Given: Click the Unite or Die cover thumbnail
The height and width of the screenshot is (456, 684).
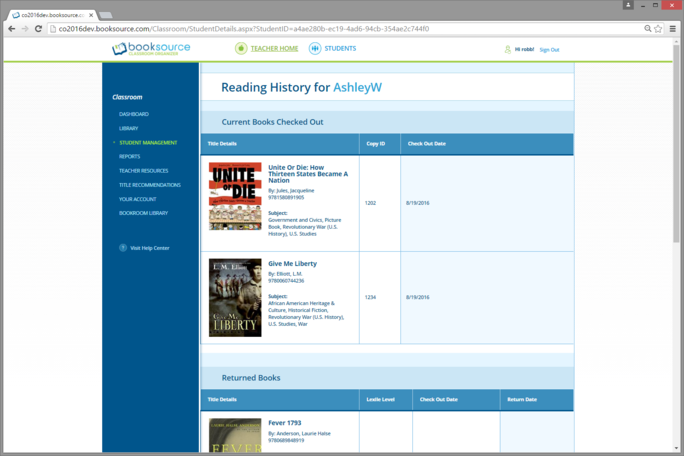Looking at the screenshot, I should [x=235, y=197].
